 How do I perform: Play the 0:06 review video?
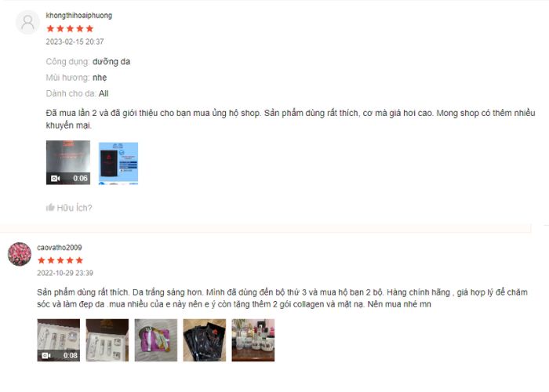click(x=68, y=162)
